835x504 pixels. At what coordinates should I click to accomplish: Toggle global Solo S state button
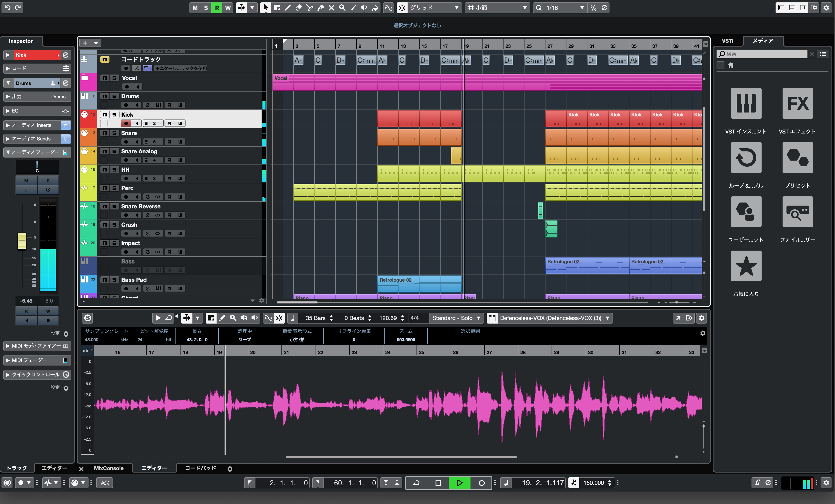[206, 7]
